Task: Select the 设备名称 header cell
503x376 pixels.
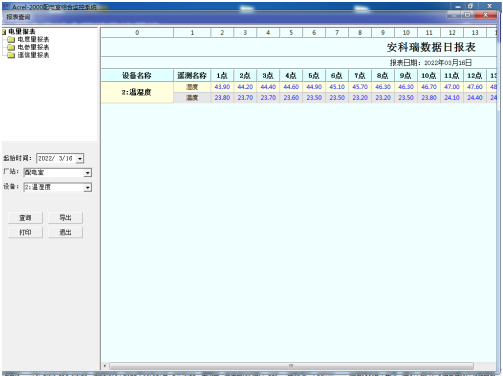Action: (x=137, y=76)
